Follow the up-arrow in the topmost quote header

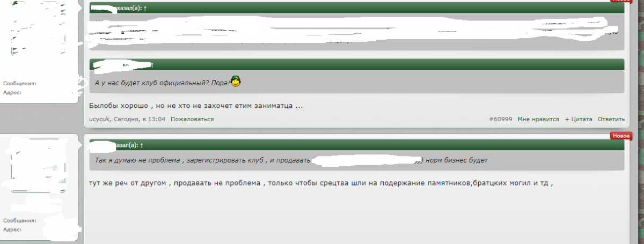(x=145, y=9)
